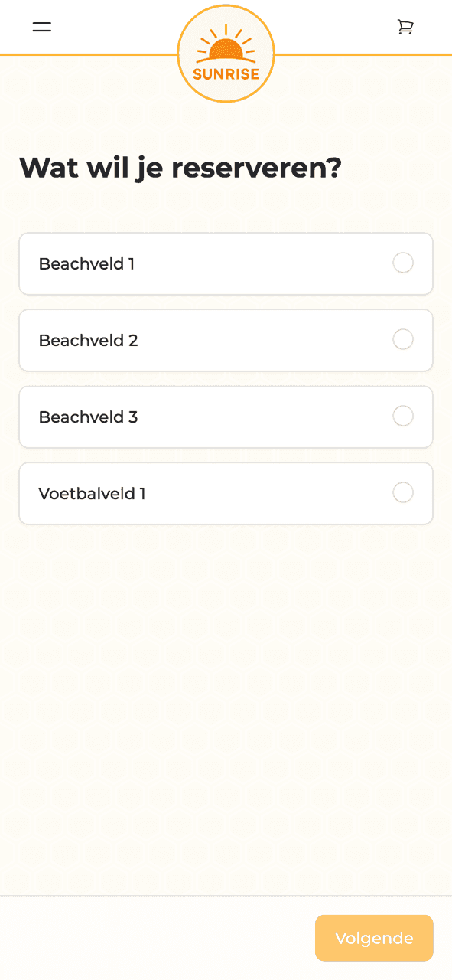Select the Beachveld 2 radio button

403,339
